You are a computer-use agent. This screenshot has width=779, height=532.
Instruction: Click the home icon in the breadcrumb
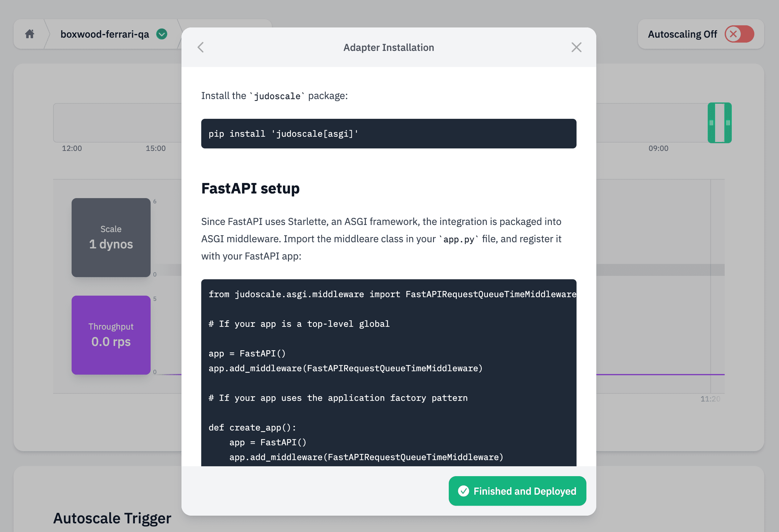(x=30, y=34)
